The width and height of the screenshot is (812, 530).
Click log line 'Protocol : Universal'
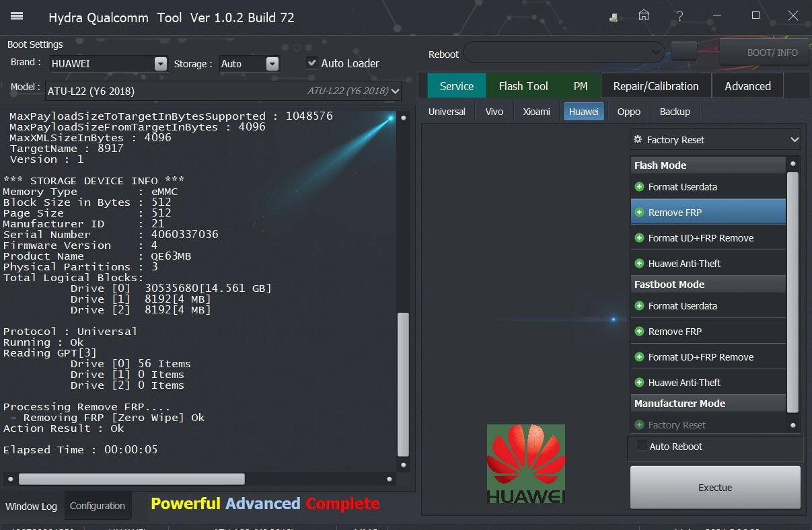point(70,332)
